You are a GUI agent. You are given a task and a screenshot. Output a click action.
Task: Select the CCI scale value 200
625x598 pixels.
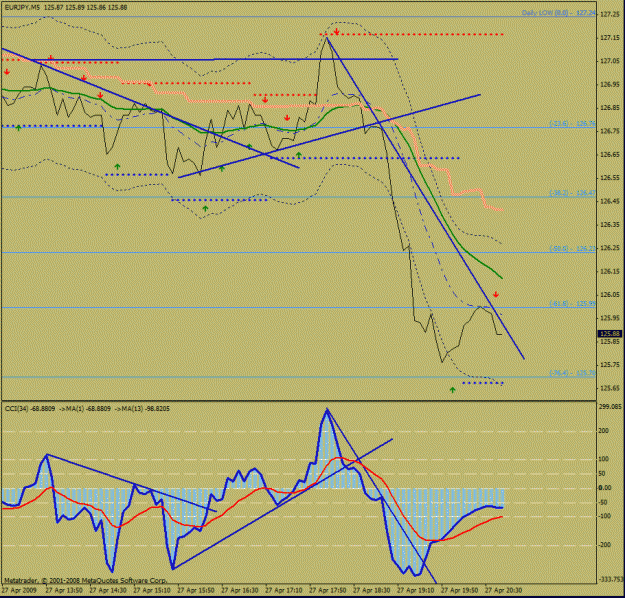(604, 431)
